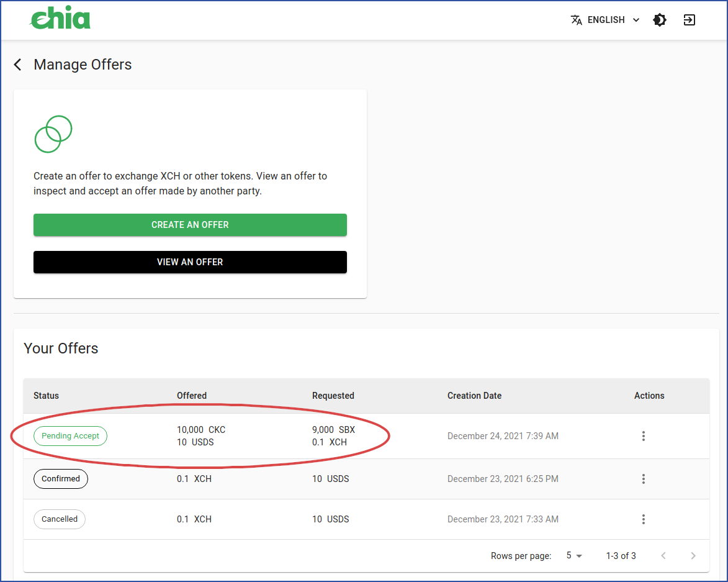Viewport: 728px width, 582px height.
Task: Click the 9,000 SBX requested amount
Action: 333,430
